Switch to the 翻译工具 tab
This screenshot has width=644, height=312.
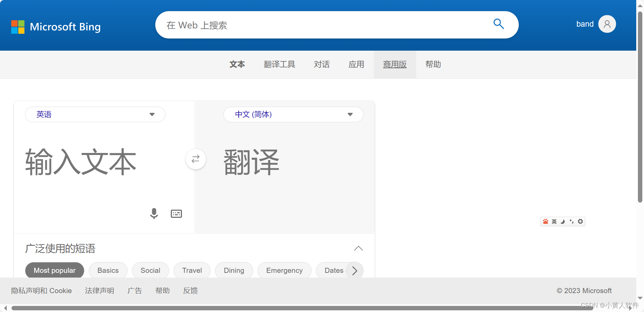point(279,64)
